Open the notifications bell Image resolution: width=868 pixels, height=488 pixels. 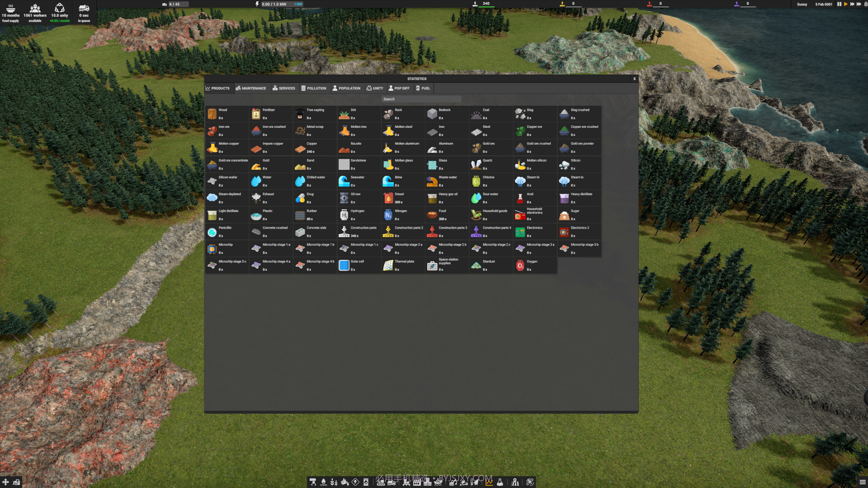point(865,4)
